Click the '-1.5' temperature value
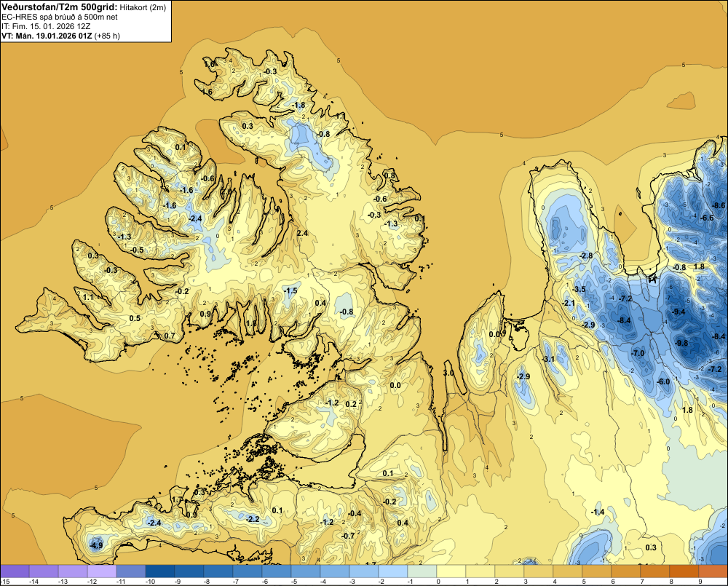This screenshot has width=728, height=586. pos(290,290)
